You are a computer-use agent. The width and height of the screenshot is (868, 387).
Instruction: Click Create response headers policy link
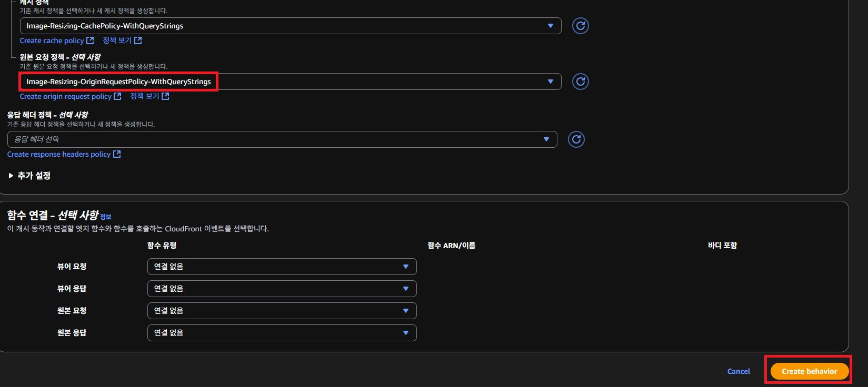[59, 154]
